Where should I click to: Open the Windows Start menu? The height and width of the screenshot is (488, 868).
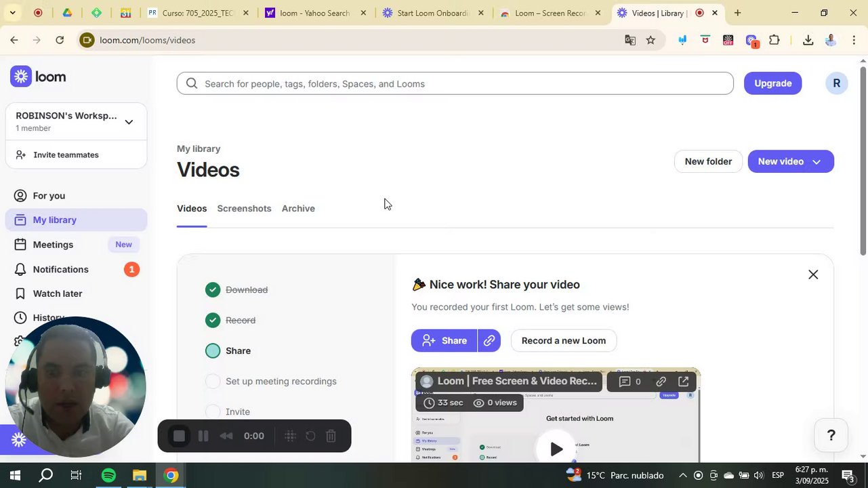[14, 475]
